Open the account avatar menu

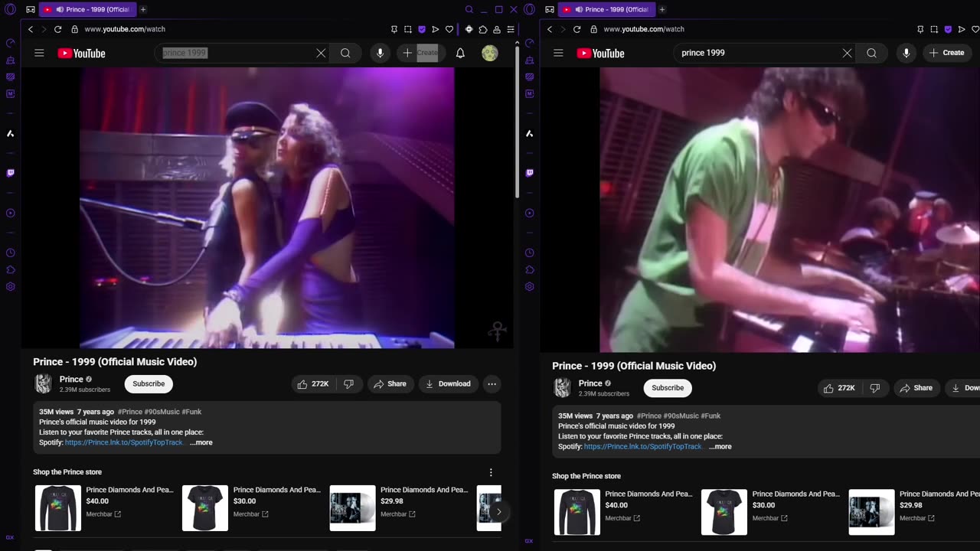click(x=490, y=53)
